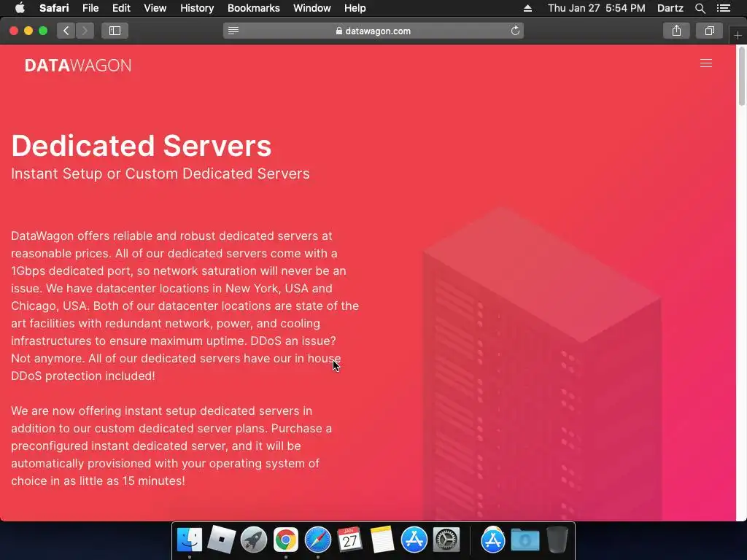Open Spotlight search magnifier
This screenshot has width=747, height=560.
pos(700,8)
